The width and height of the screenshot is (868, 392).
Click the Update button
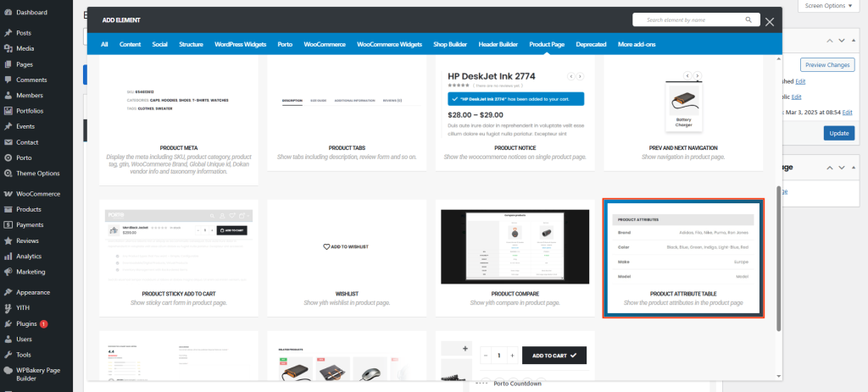838,133
